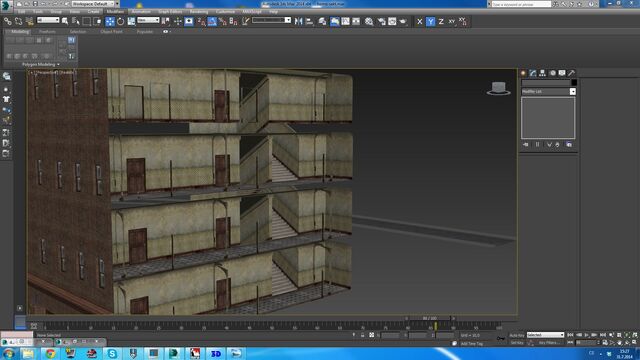640x360 pixels.
Task: Activate the Select and Rotate tool
Action: (120, 21)
